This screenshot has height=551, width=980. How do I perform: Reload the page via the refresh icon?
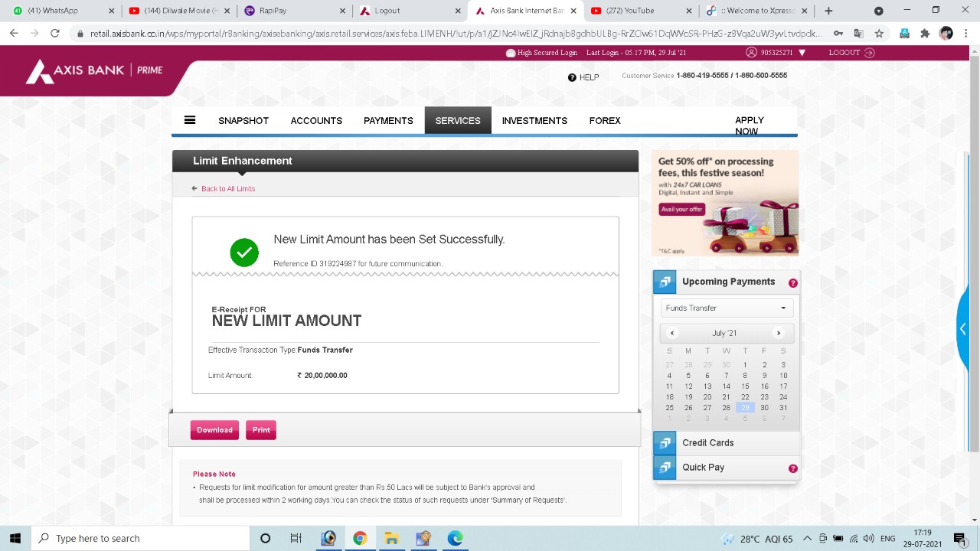tap(54, 33)
